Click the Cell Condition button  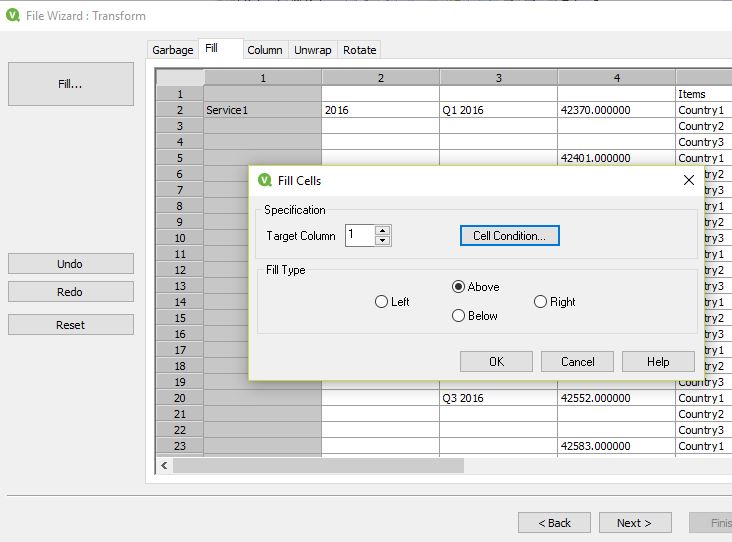(509, 236)
